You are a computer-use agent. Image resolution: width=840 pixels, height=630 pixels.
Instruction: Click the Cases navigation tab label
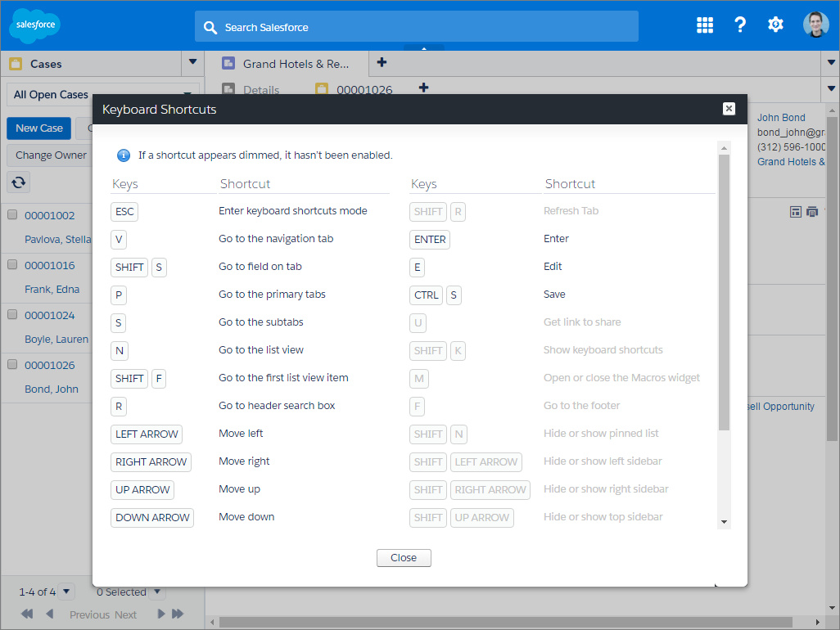point(46,64)
